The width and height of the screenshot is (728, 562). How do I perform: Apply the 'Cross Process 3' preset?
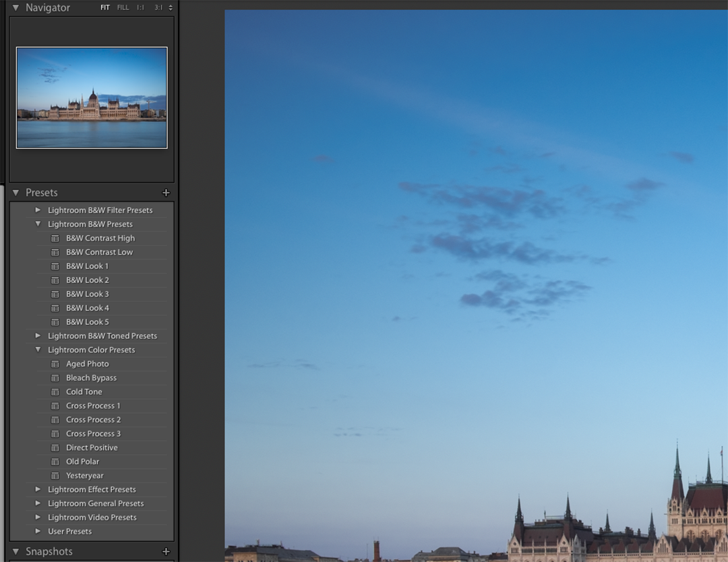coord(93,433)
